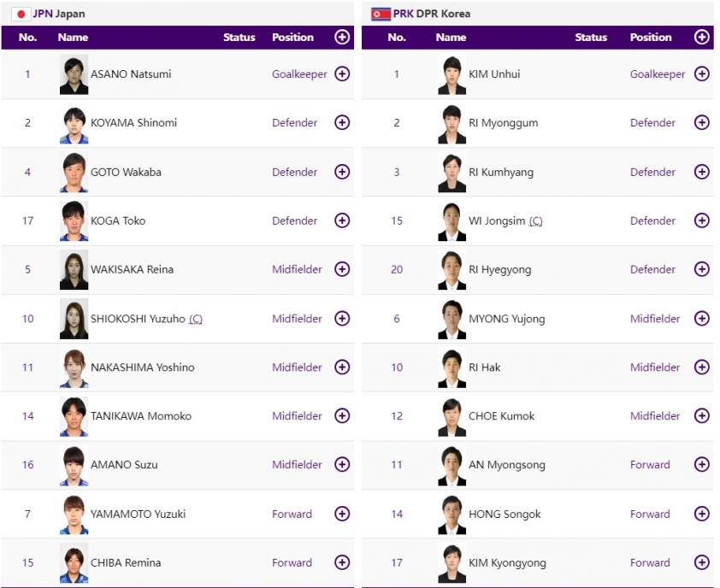Expand all DPR Korea players via header plus
The height and width of the screenshot is (588, 720).
(x=702, y=37)
